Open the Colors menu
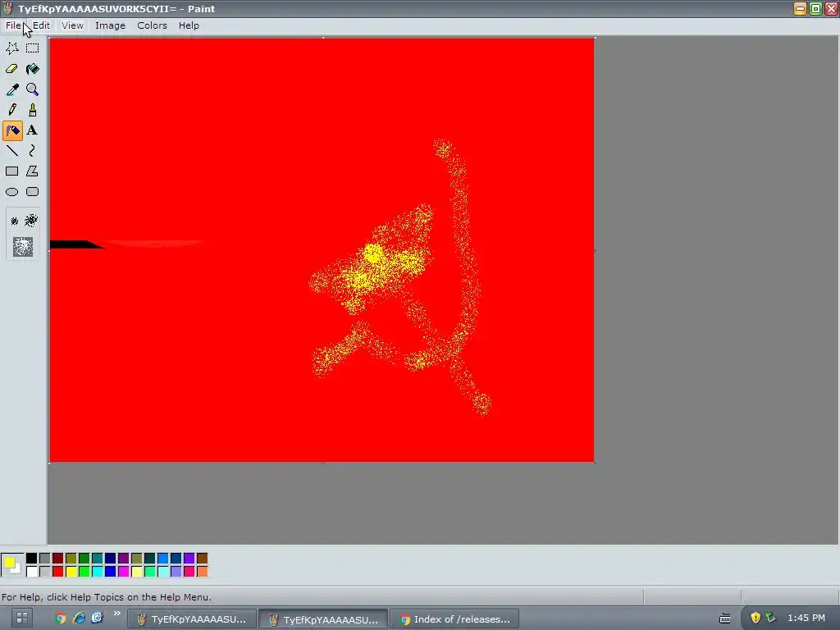This screenshot has height=630, width=840. [152, 25]
